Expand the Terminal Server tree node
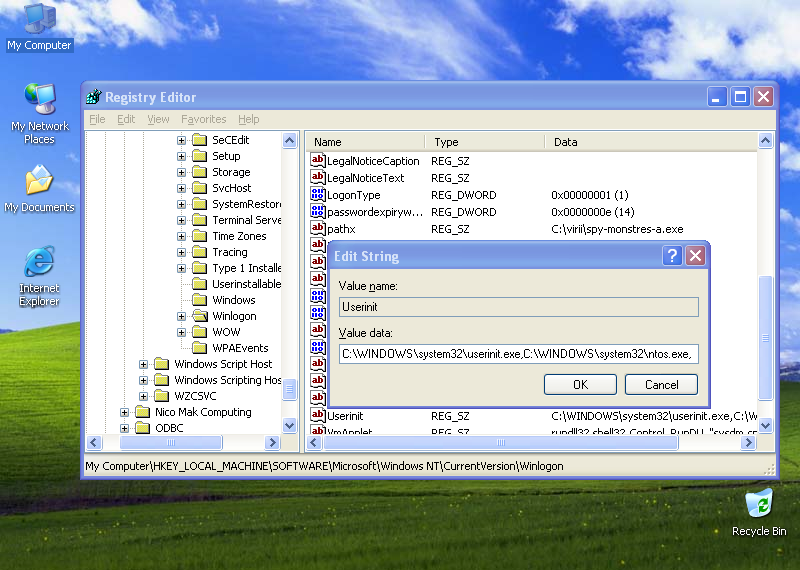 (x=181, y=220)
